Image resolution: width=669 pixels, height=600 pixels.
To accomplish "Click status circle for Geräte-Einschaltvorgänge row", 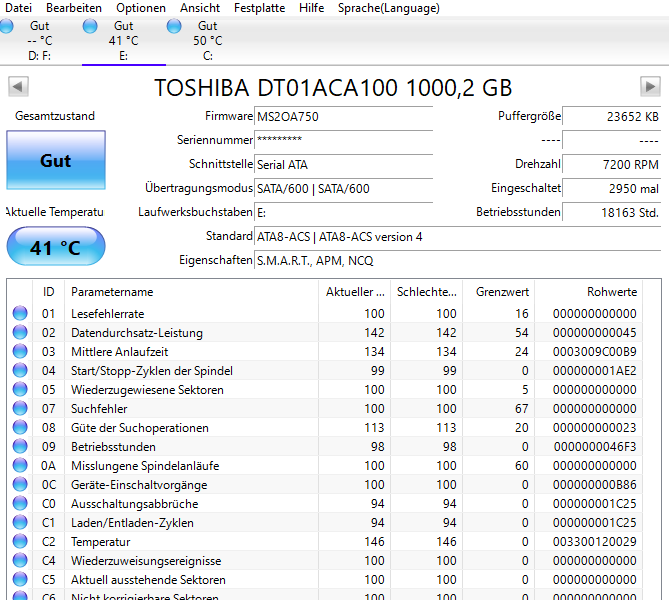I will (20, 484).
